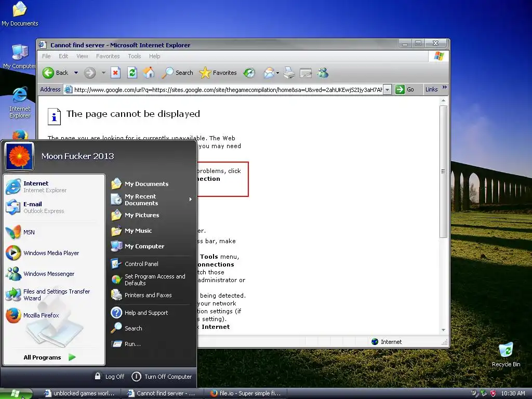The width and height of the screenshot is (532, 399).
Task: Click the Start button on taskbar
Action: 16,394
